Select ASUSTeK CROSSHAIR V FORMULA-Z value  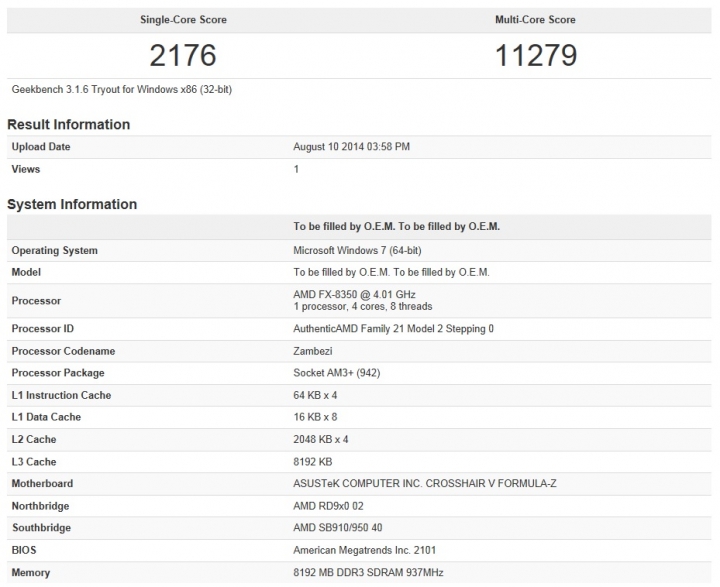click(x=425, y=484)
